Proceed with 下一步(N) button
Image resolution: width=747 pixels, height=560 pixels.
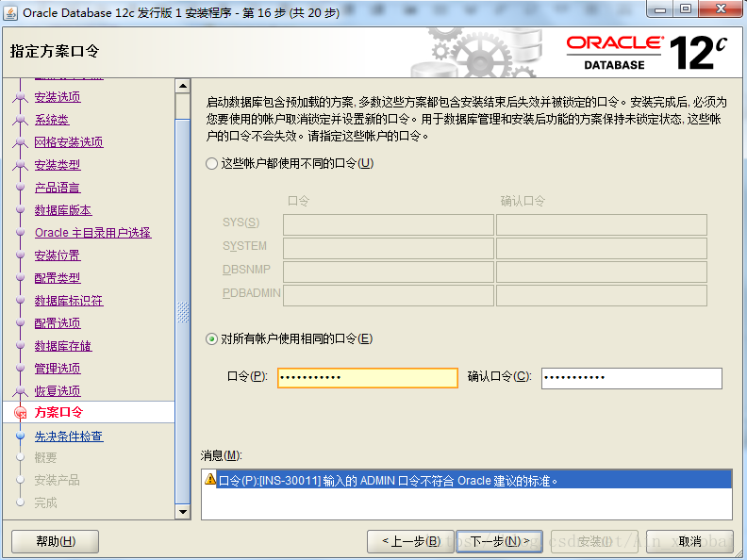499,541
